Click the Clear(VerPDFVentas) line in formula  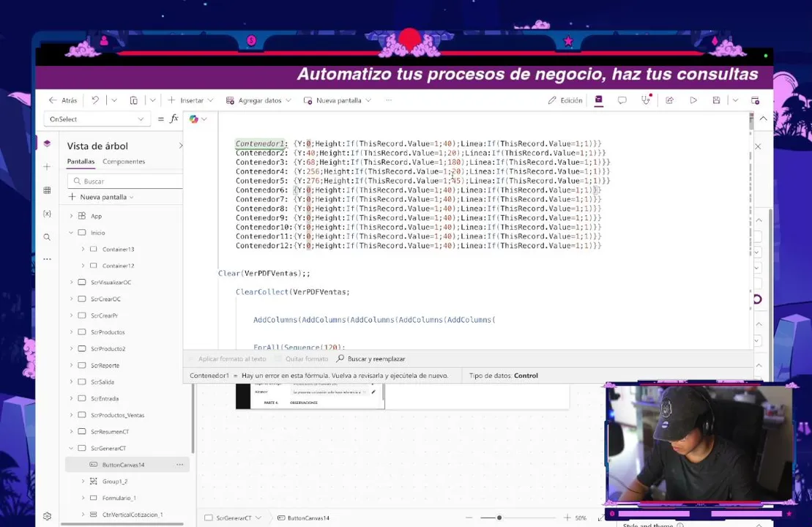point(264,273)
